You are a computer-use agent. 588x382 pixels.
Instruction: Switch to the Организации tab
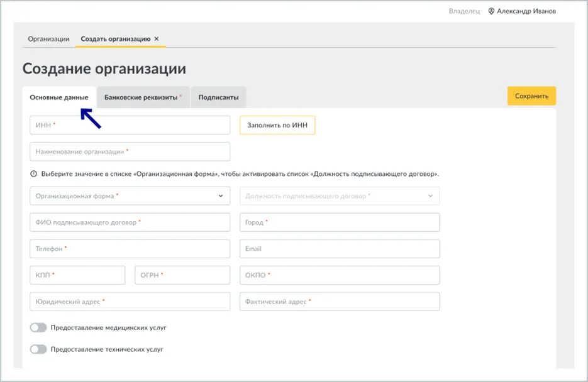49,39
